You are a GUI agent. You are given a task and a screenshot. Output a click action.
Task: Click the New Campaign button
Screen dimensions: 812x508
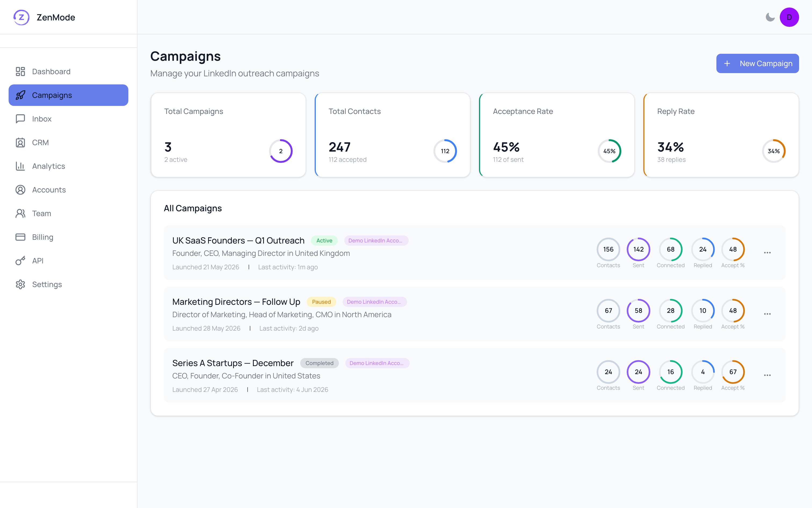pyautogui.click(x=757, y=63)
